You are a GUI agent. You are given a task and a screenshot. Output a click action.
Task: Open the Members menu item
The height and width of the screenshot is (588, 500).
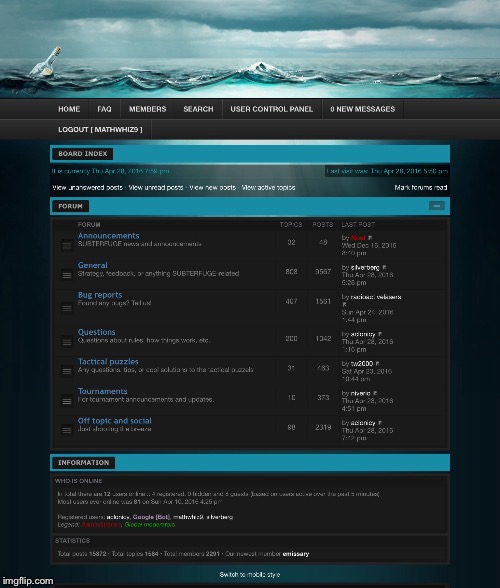[x=147, y=109]
